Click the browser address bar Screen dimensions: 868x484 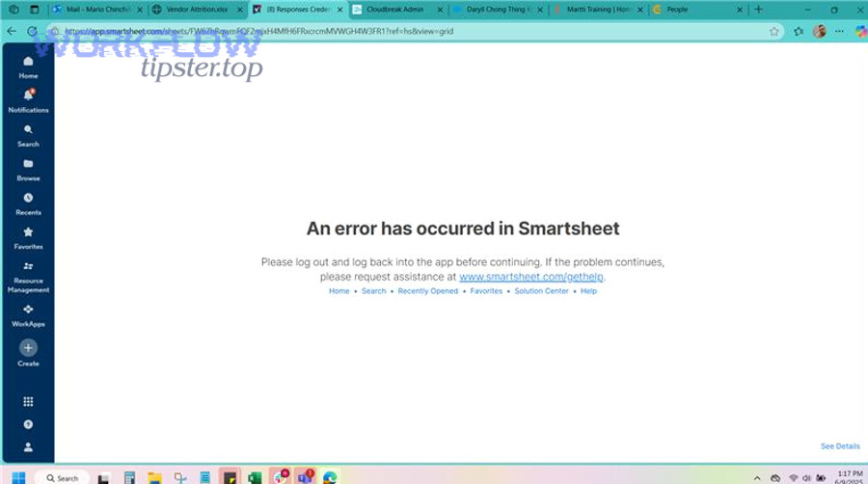pos(415,32)
